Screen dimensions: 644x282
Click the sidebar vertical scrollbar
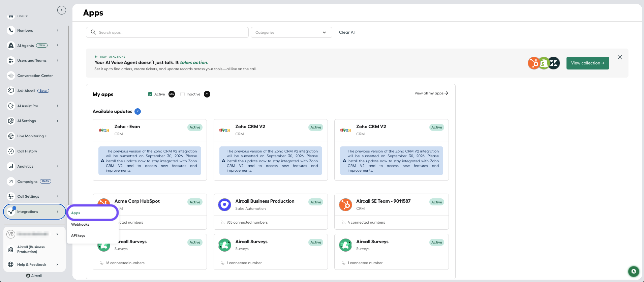pyautogui.click(x=68, y=115)
